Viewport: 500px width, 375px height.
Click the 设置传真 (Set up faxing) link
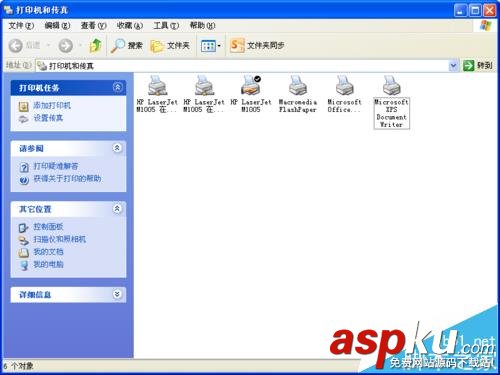pos(48,118)
